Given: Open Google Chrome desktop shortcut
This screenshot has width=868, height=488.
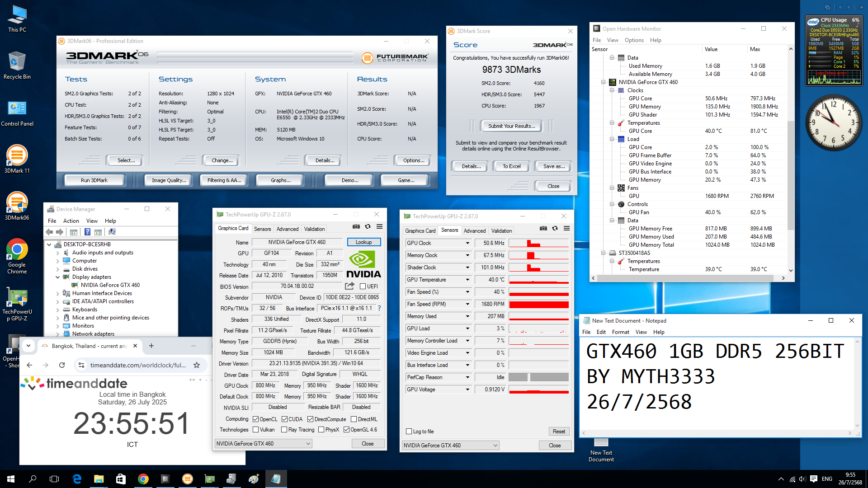Looking at the screenshot, I should click(x=17, y=256).
